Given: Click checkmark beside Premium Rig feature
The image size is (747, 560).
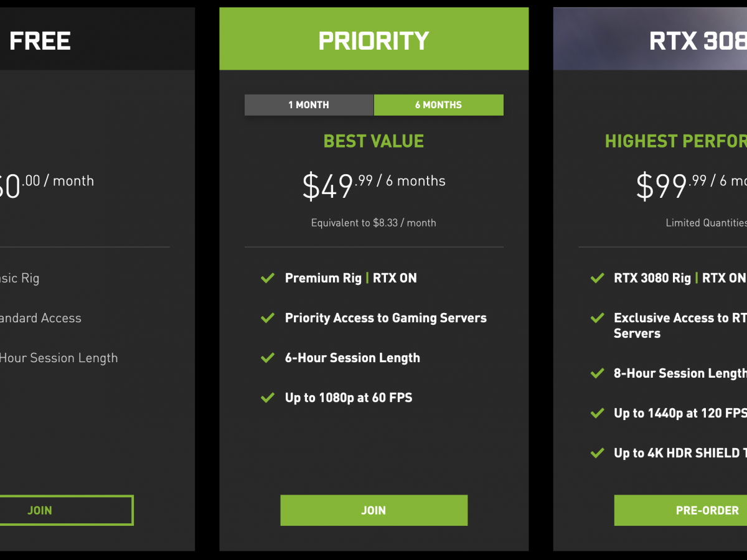Looking at the screenshot, I should [x=268, y=278].
